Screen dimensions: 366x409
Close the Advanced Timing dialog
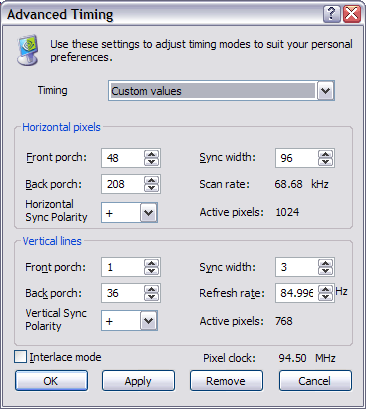point(352,14)
